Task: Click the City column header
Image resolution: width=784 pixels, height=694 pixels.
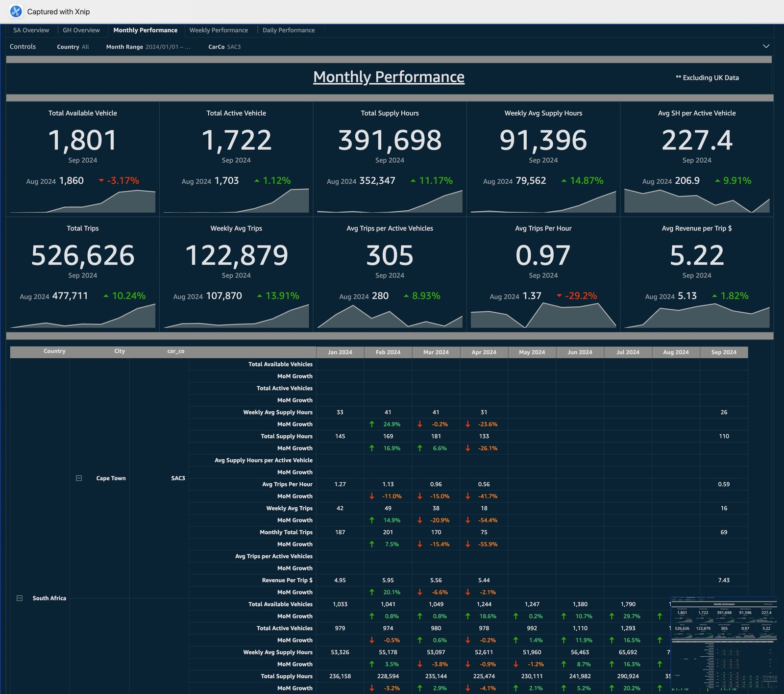Action: (x=120, y=351)
